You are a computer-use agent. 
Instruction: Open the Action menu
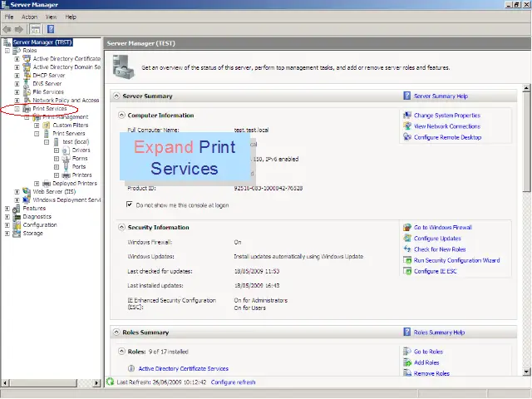point(29,17)
